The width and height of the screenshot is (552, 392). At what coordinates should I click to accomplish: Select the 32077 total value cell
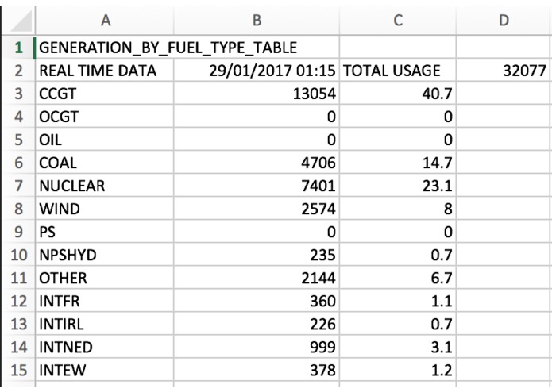(x=504, y=71)
